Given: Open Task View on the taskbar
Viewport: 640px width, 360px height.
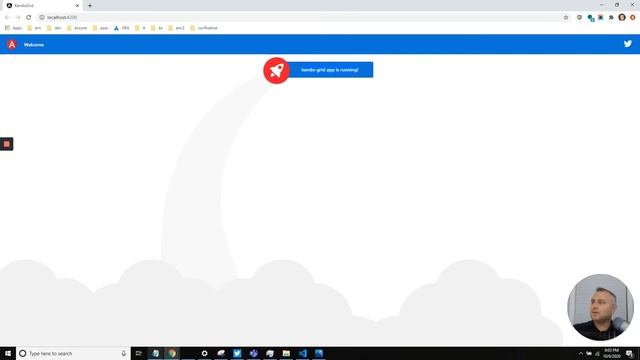Looking at the screenshot, I should point(139,353).
